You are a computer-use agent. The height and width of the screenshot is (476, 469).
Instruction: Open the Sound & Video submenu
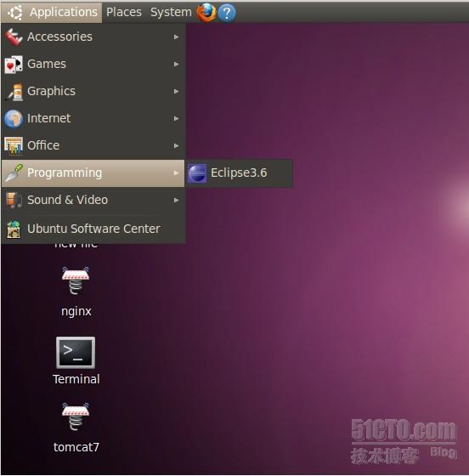(93, 200)
